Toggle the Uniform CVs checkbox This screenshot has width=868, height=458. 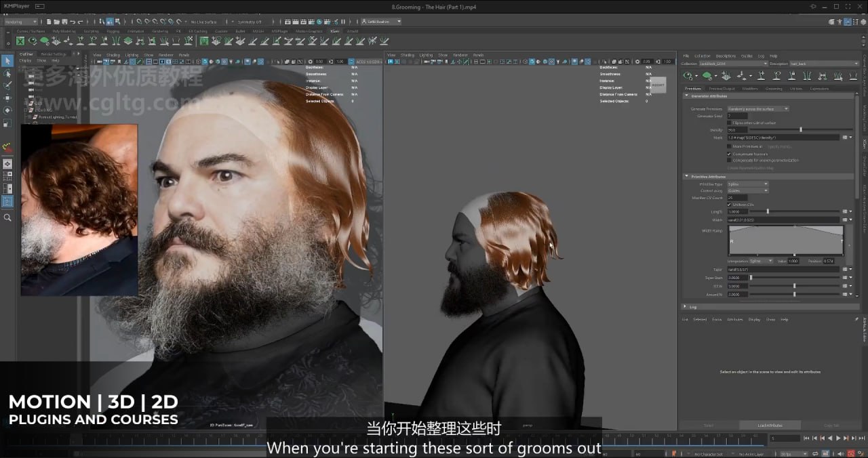(x=729, y=205)
